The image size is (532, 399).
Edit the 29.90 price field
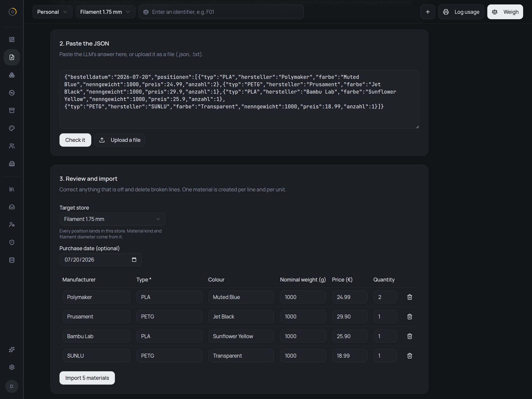click(350, 317)
